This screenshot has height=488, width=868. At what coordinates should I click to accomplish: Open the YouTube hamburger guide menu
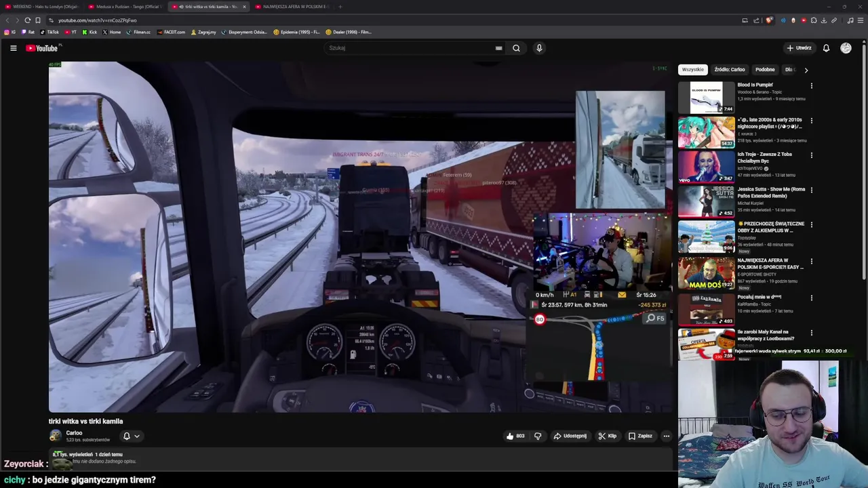[x=13, y=48]
